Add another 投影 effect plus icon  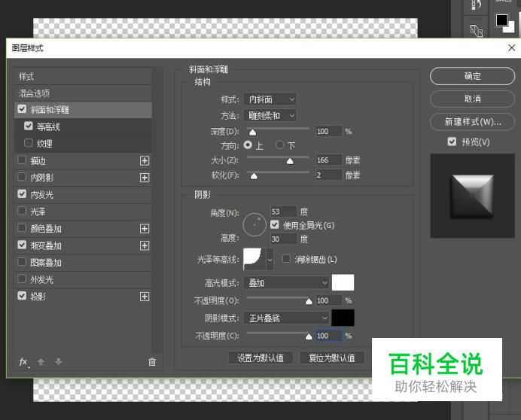pos(145,297)
